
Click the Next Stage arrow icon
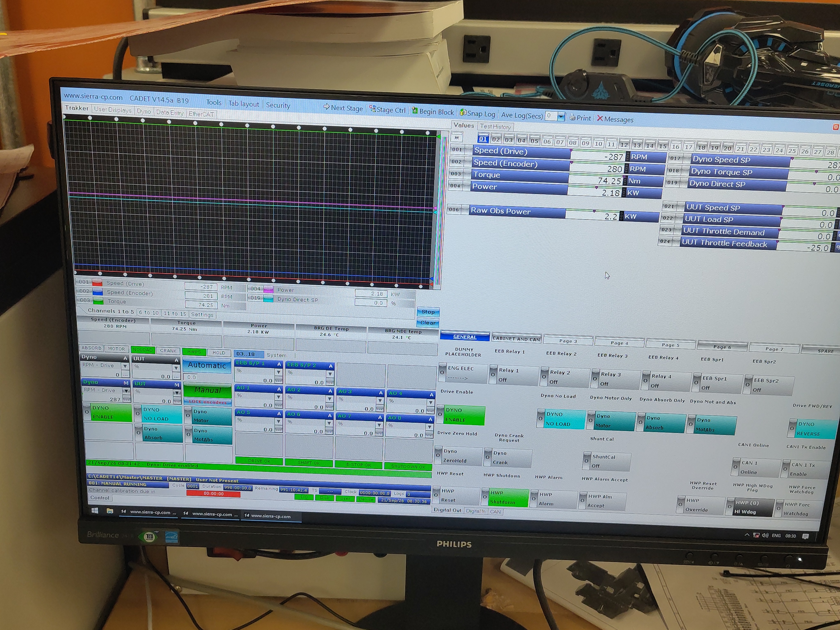coord(326,107)
